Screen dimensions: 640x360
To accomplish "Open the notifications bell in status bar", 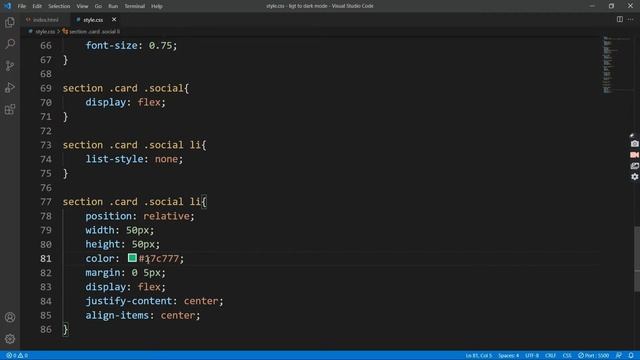I will tap(631, 356).
